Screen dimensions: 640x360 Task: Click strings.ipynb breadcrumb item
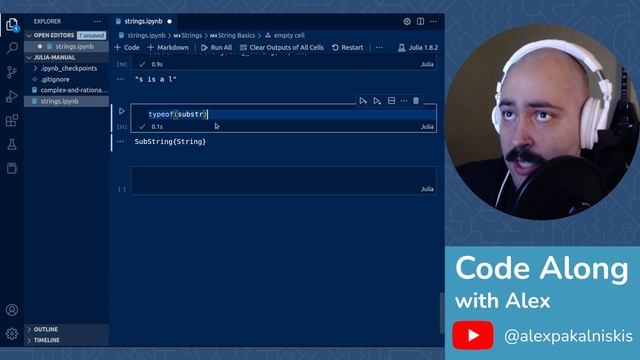click(146, 36)
